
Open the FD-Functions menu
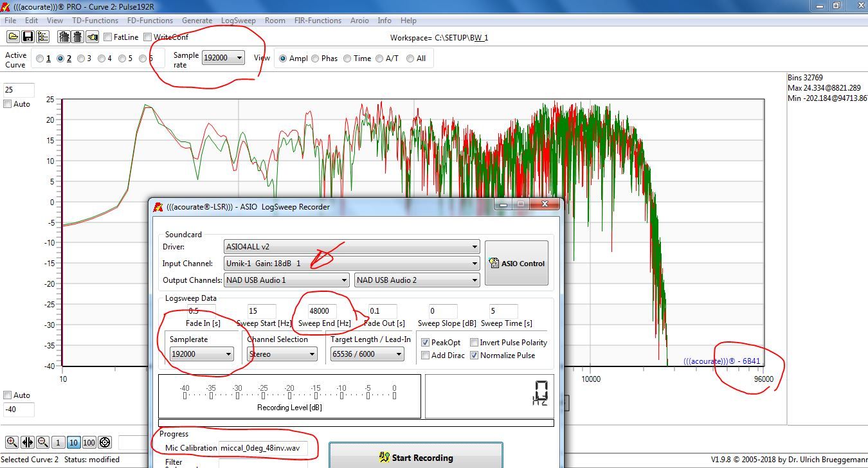click(150, 21)
